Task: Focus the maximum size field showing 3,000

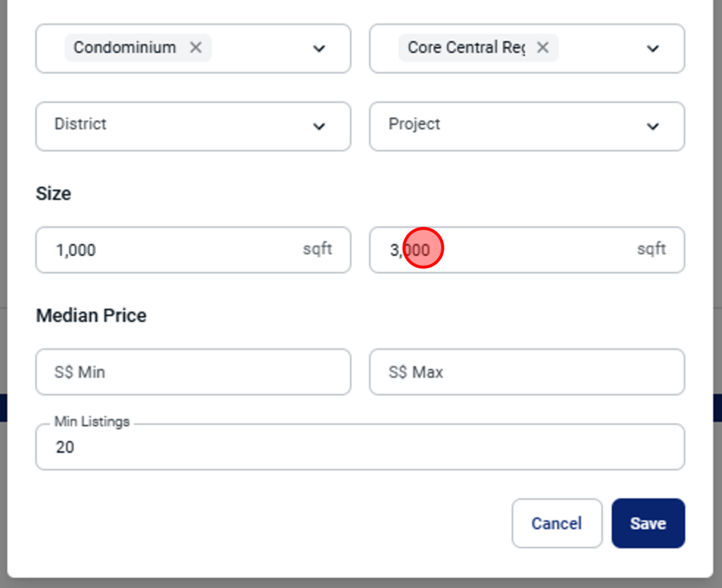Action: click(x=527, y=250)
